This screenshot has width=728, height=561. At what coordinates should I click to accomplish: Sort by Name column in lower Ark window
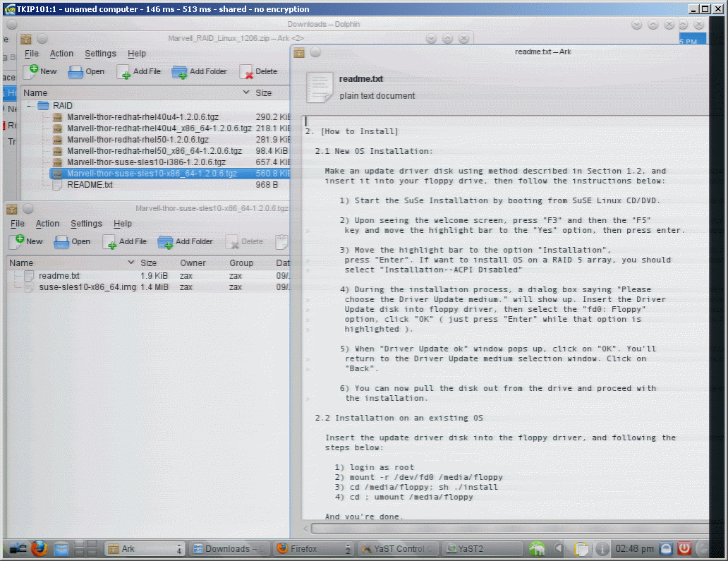pos(72,263)
